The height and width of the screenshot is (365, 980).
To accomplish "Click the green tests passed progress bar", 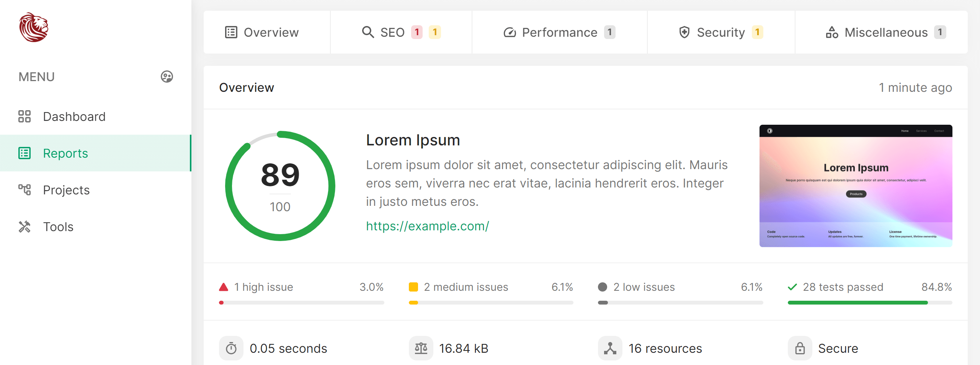I will 857,303.
